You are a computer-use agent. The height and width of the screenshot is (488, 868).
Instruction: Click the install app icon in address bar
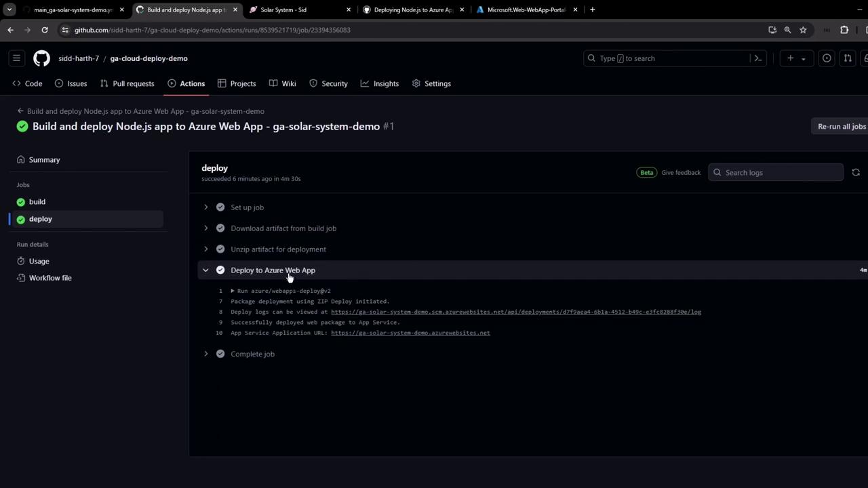click(772, 30)
